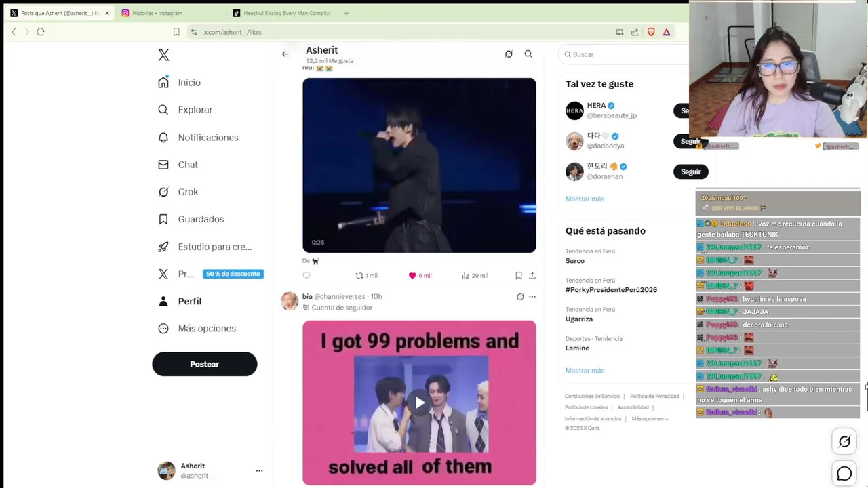Close the Posts que Asherit tab
Viewport: 868px width, 488px height.
click(x=106, y=13)
